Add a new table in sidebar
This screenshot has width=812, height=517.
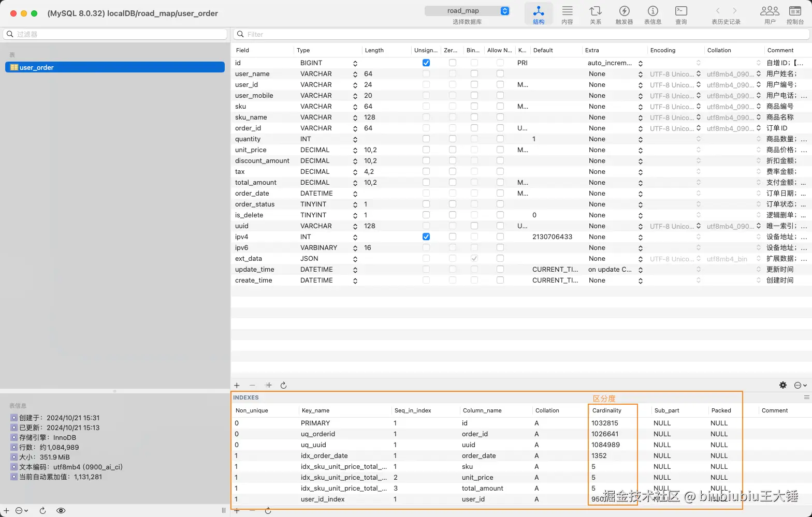pos(6,511)
